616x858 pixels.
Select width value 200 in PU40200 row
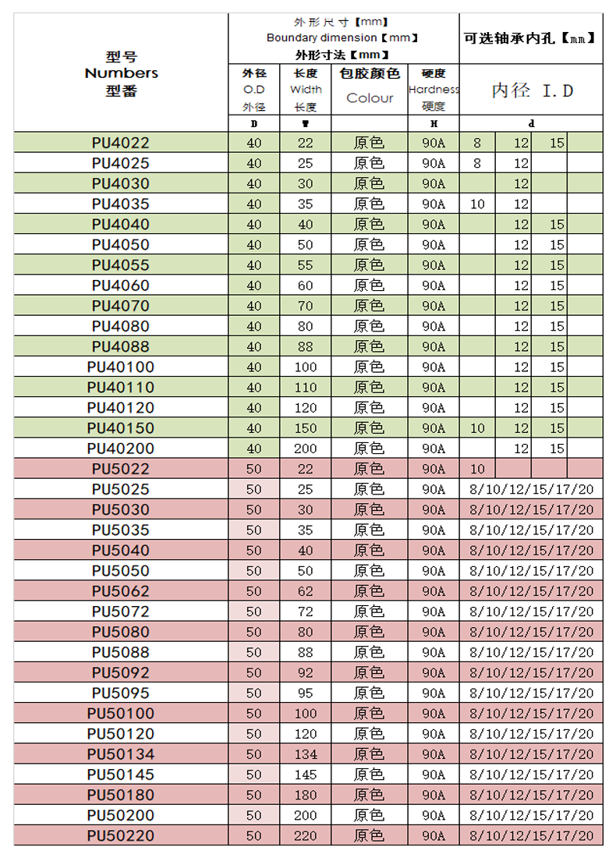pyautogui.click(x=305, y=448)
